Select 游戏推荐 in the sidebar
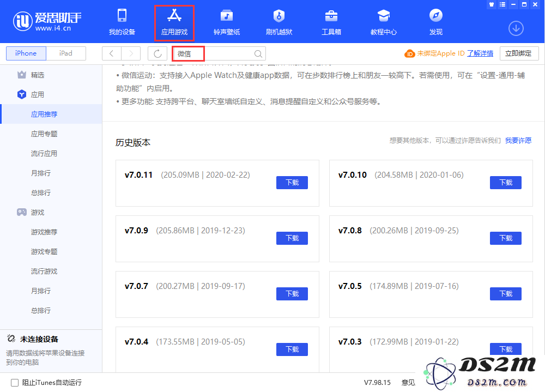Viewport: 545px width, 392px height. click(44, 232)
